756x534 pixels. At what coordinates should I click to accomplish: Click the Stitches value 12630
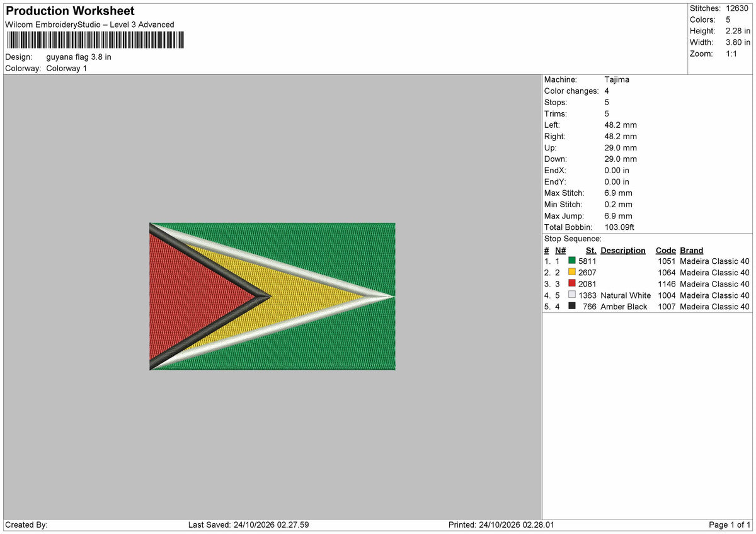coord(738,8)
